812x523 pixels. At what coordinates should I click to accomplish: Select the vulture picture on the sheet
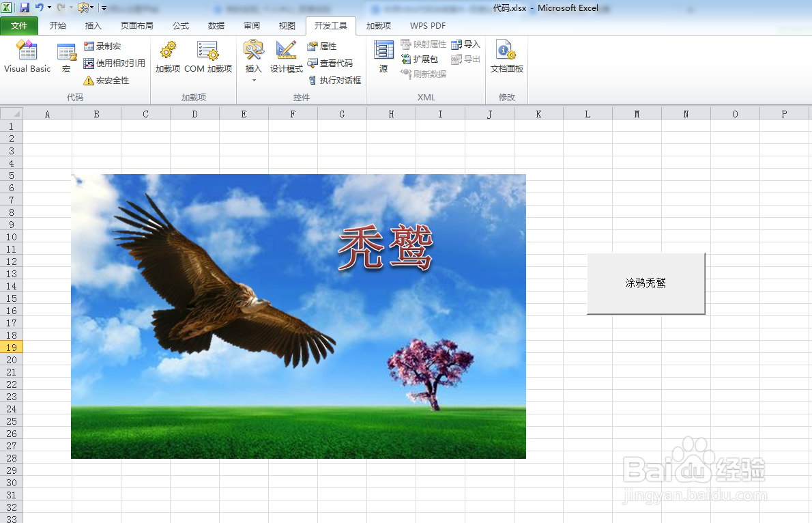(x=298, y=316)
